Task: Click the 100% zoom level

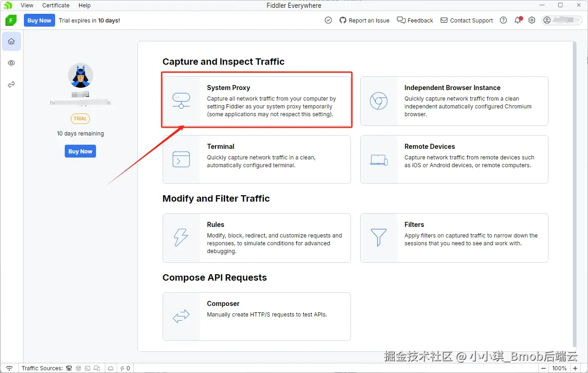Action: [x=560, y=368]
